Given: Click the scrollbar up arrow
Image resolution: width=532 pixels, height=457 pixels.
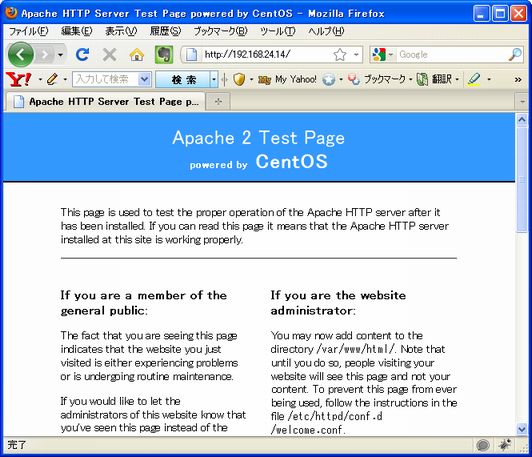Looking at the screenshot, I should click(521, 119).
